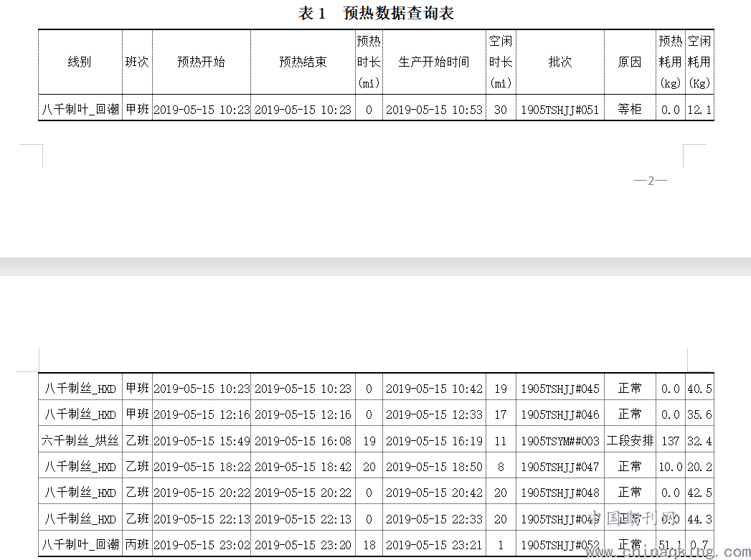Click the gray gap between pages
Image resolution: width=751 pixels, height=560 pixels.
point(375,267)
